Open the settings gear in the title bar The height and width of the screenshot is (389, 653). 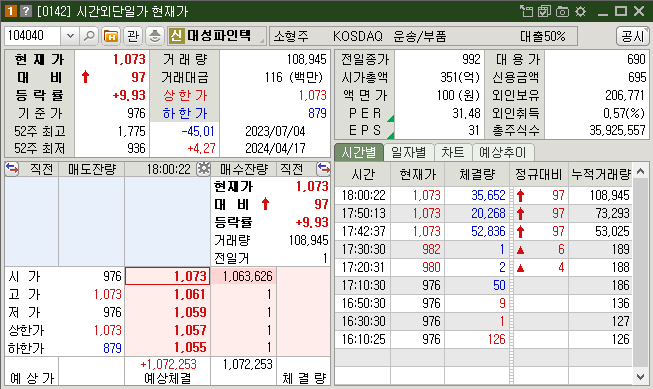[x=580, y=11]
